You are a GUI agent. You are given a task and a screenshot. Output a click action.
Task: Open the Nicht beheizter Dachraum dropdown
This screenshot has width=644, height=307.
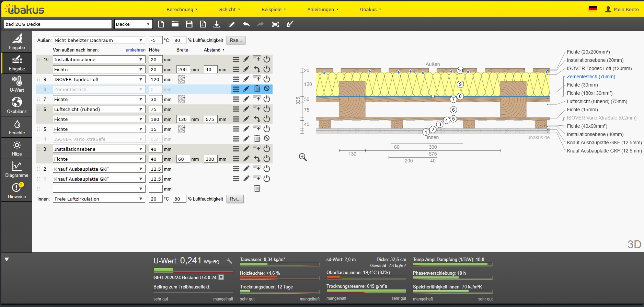click(99, 40)
